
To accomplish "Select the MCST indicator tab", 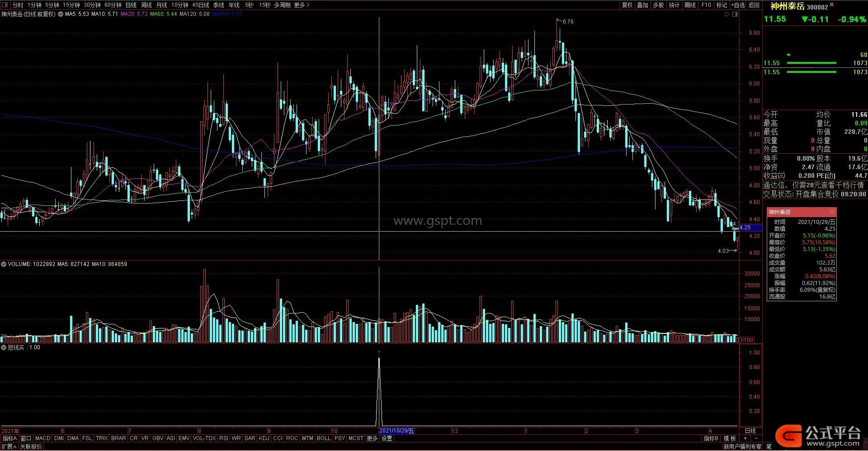I will pyautogui.click(x=356, y=438).
